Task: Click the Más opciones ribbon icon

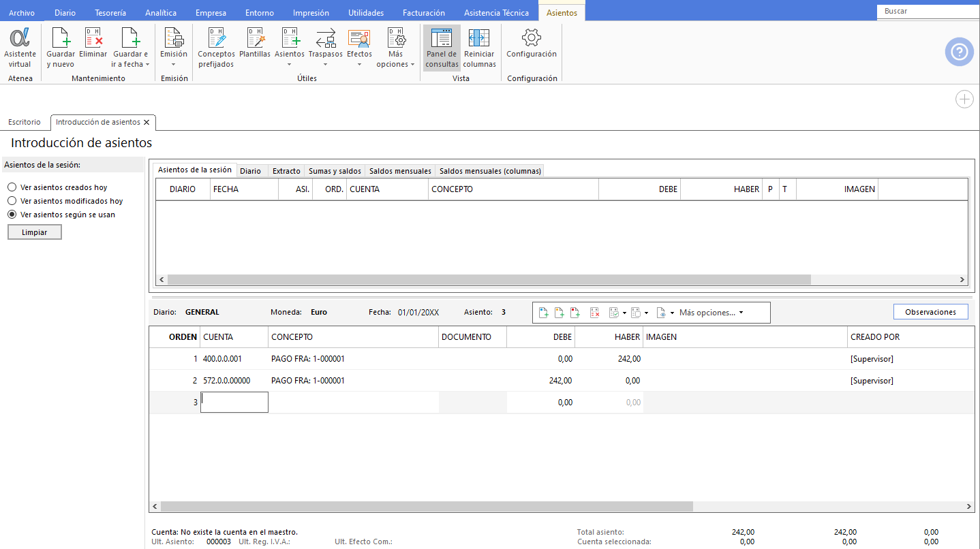Action: point(396,37)
